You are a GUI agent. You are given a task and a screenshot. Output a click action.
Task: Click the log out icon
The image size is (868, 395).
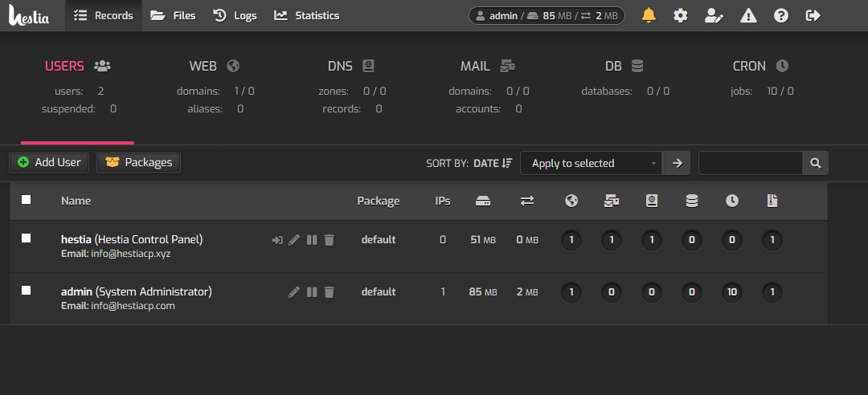point(813,15)
